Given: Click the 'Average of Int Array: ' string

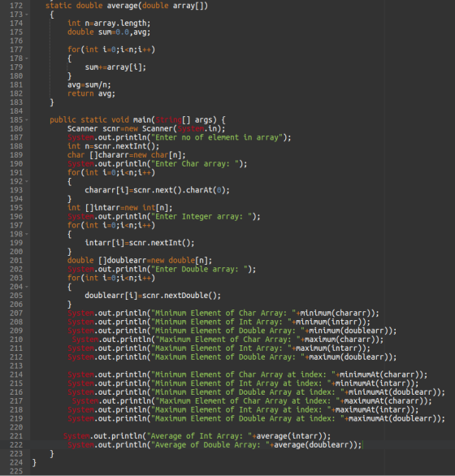Looking at the screenshot, I should (x=199, y=436).
